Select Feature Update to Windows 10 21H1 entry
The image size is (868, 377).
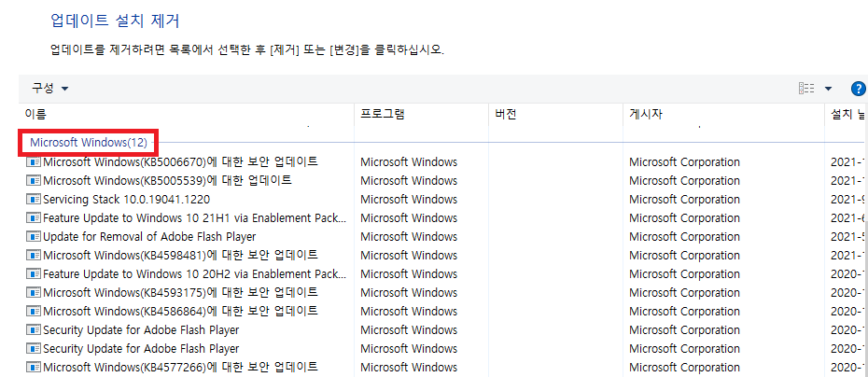[x=195, y=218]
